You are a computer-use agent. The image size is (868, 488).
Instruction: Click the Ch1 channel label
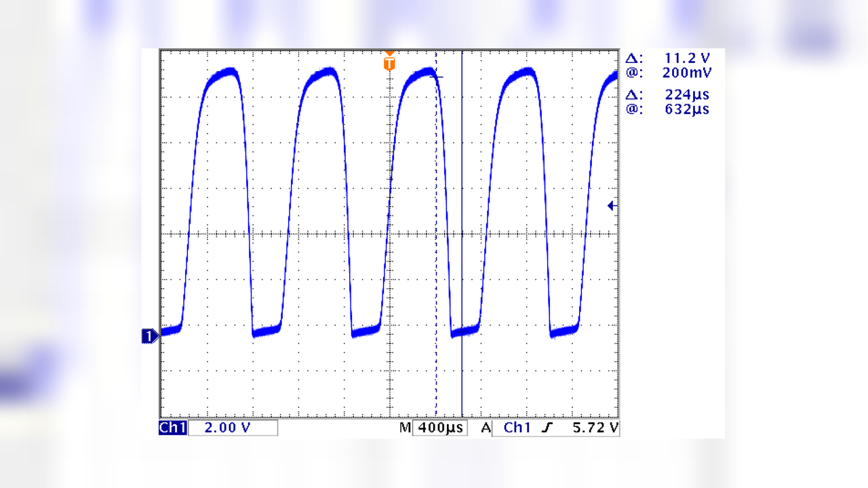tap(172, 428)
